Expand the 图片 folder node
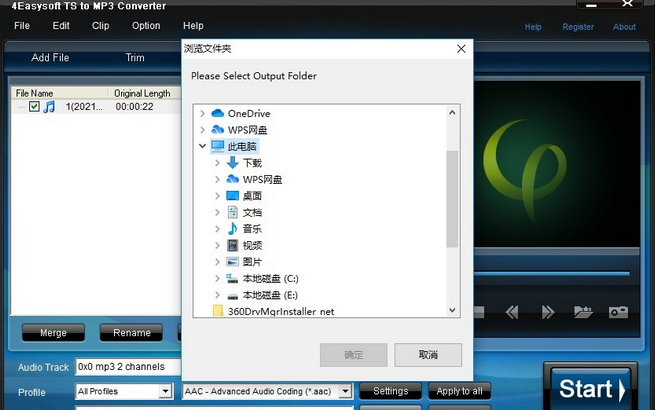 (x=217, y=262)
